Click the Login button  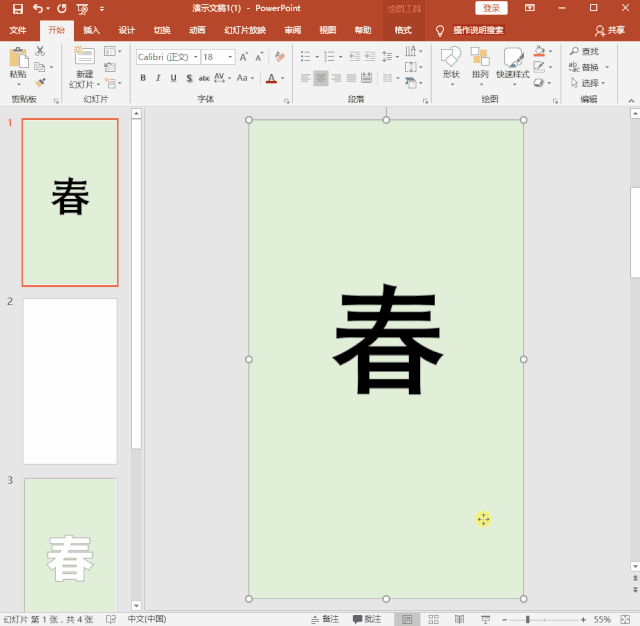[491, 8]
